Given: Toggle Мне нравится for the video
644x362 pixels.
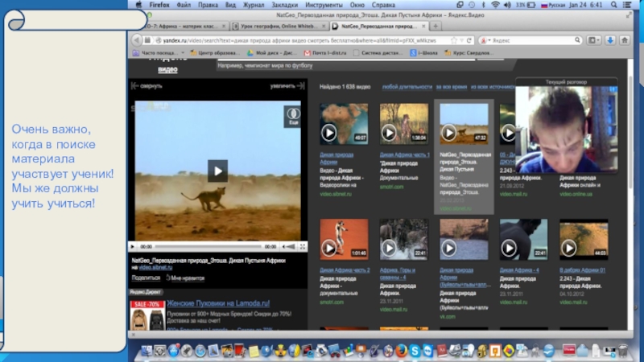Looking at the screenshot, I should [x=185, y=278].
